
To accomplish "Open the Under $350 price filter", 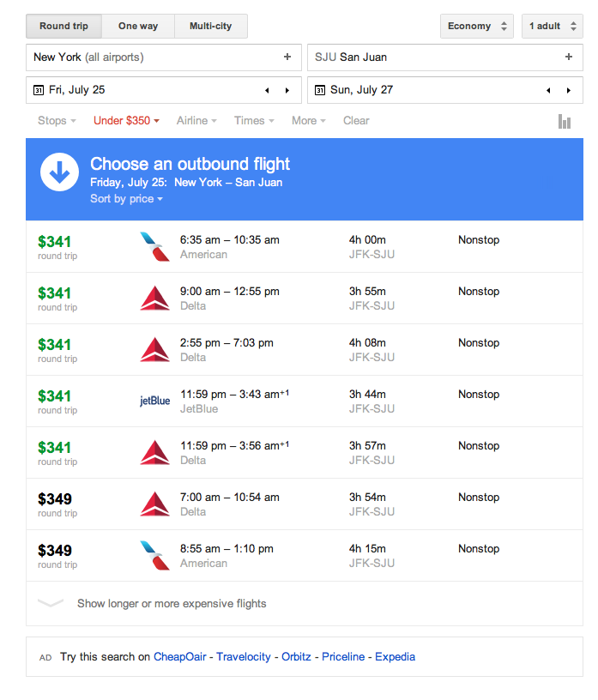I will (x=126, y=121).
